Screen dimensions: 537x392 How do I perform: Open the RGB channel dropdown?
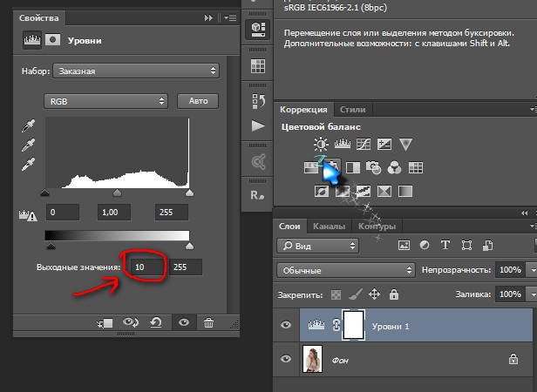click(105, 101)
